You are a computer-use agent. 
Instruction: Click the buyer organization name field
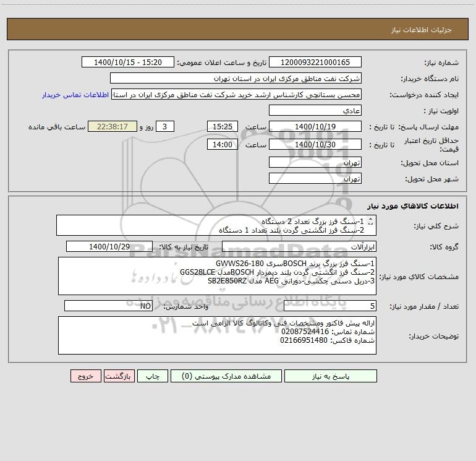click(x=236, y=78)
